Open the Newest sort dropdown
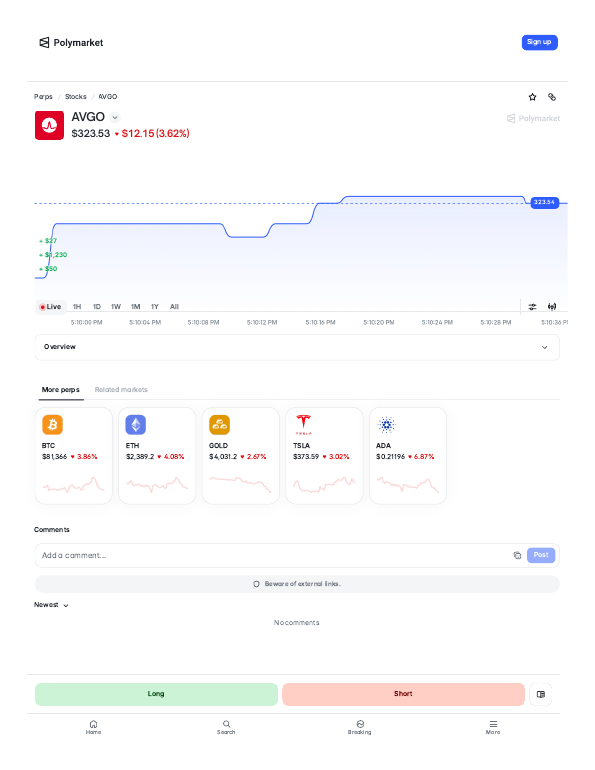Viewport: 595px width, 770px height. coord(51,605)
